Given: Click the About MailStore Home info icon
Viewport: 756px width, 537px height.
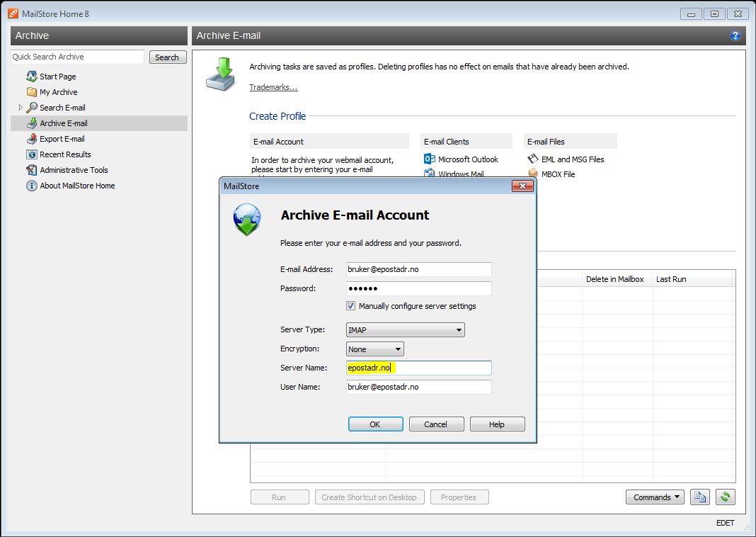Looking at the screenshot, I should 32,186.
